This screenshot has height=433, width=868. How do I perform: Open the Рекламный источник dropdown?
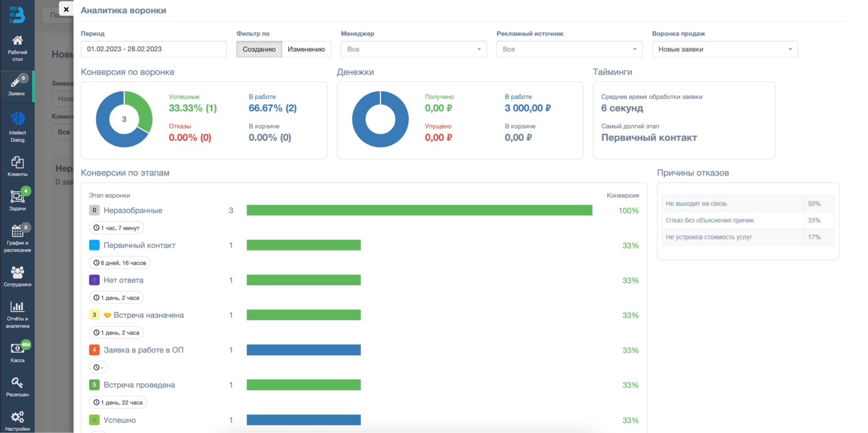pos(569,49)
